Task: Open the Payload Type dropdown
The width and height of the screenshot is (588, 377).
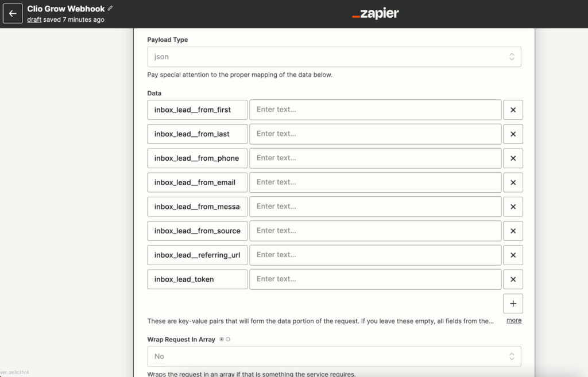Action: 334,57
